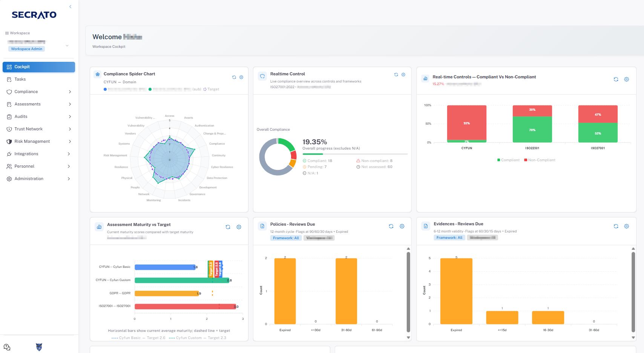This screenshot has height=353, width=644.
Task: Open Assessment Maturity vs Target settings
Action: point(239,227)
